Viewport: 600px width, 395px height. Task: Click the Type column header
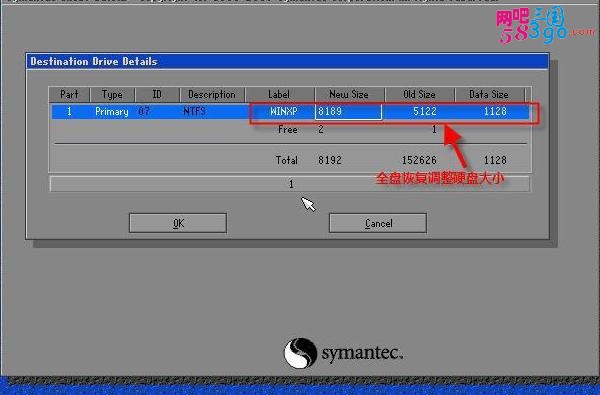coord(112,95)
